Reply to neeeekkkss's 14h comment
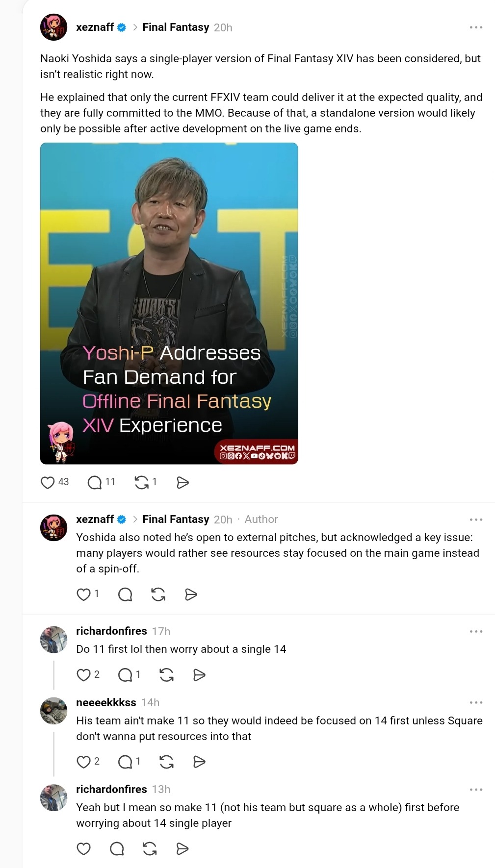Image resolution: width=495 pixels, height=868 pixels. point(126,762)
